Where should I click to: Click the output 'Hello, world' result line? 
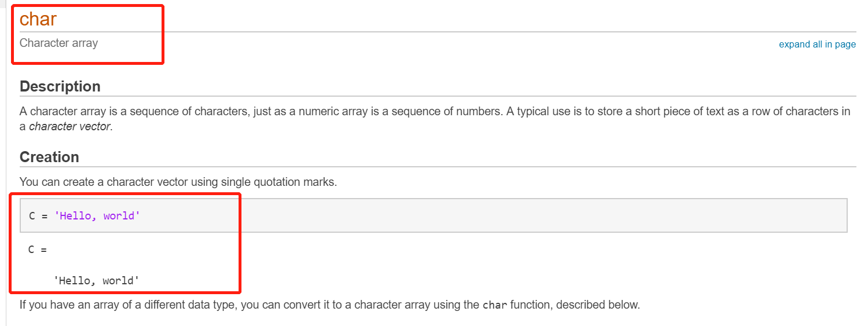pyautogui.click(x=97, y=281)
